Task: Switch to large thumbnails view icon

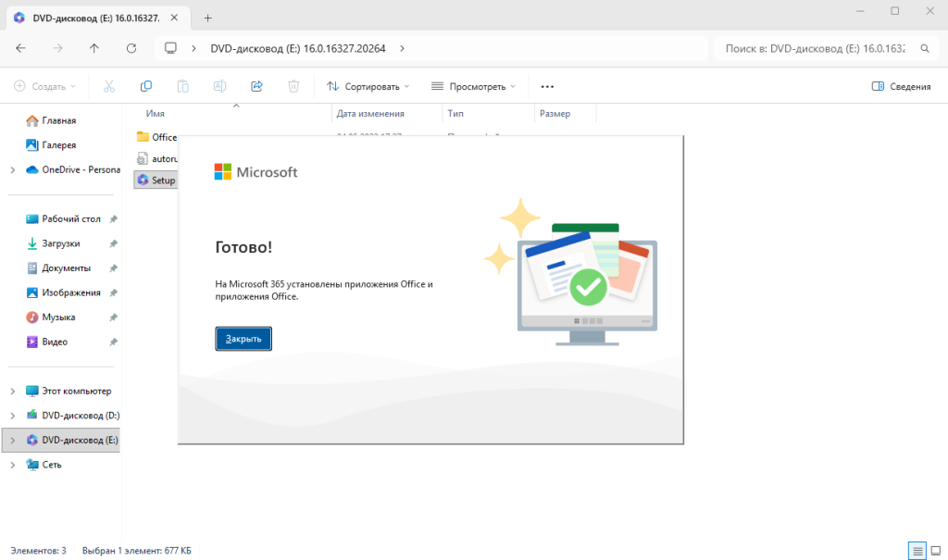Action: point(935,551)
